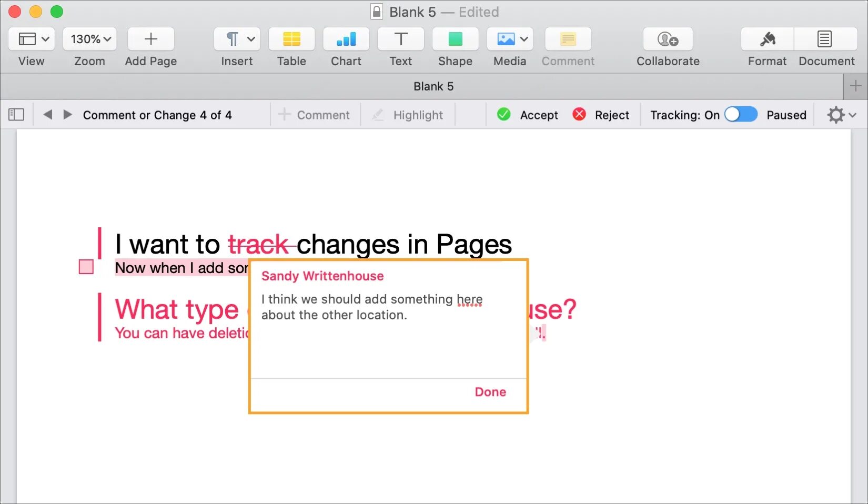Click the struck-through word 'track'
Image resolution: width=868 pixels, height=504 pixels.
258,245
